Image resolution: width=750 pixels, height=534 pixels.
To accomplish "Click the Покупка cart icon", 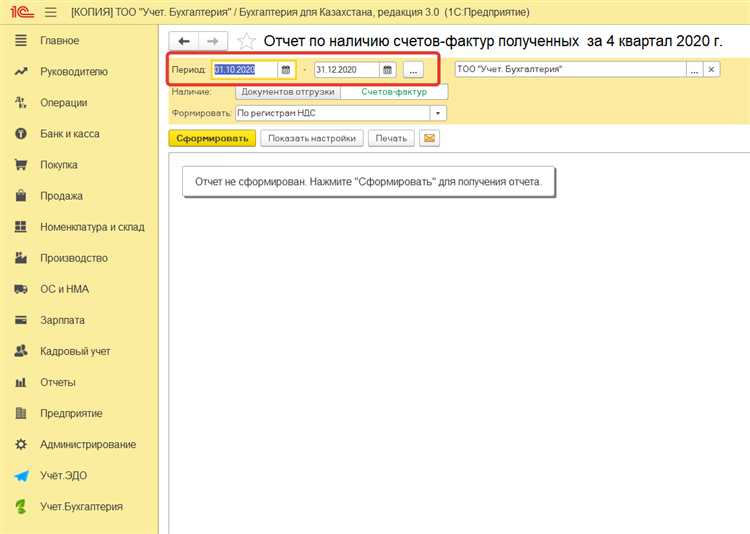I will (x=21, y=165).
